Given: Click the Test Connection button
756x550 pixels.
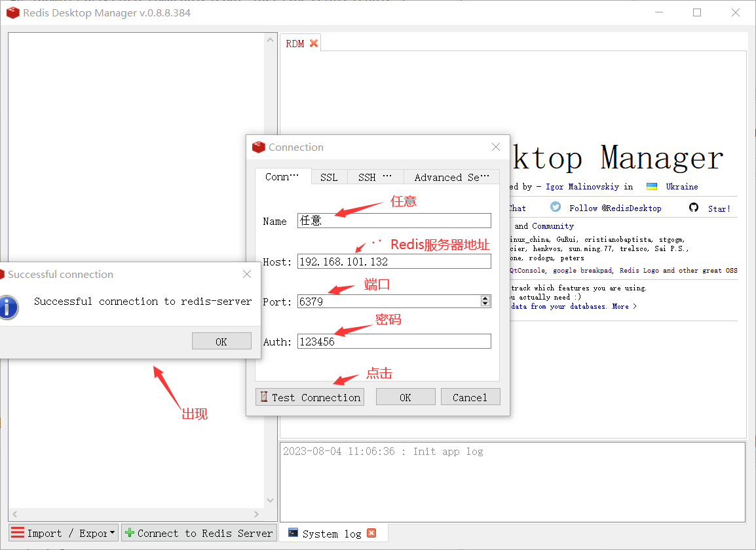Looking at the screenshot, I should (x=309, y=397).
